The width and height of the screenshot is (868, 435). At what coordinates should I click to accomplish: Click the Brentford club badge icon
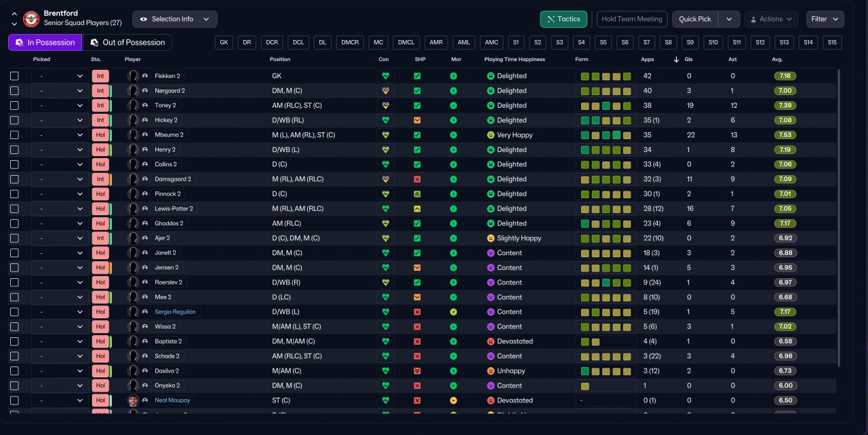pyautogui.click(x=31, y=19)
